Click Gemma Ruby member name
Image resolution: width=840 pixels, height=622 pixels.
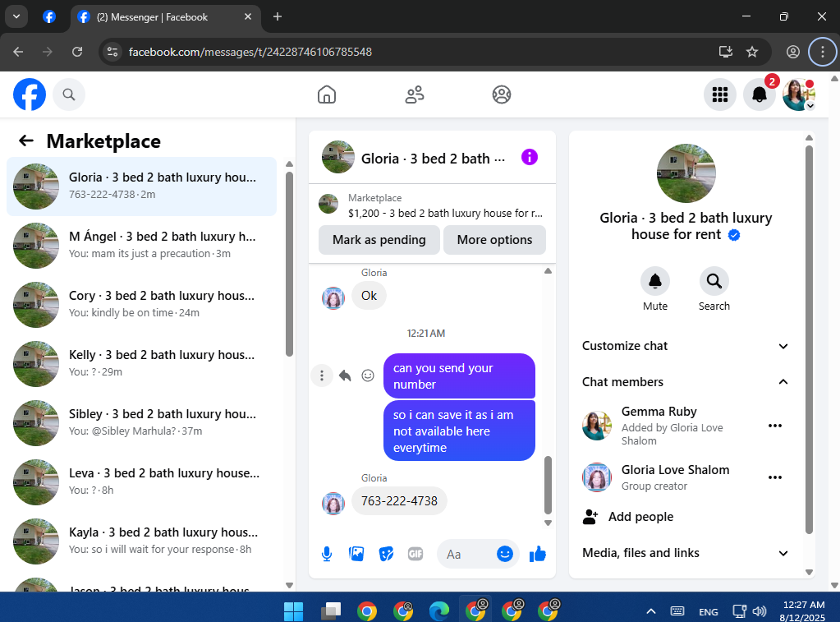(659, 412)
